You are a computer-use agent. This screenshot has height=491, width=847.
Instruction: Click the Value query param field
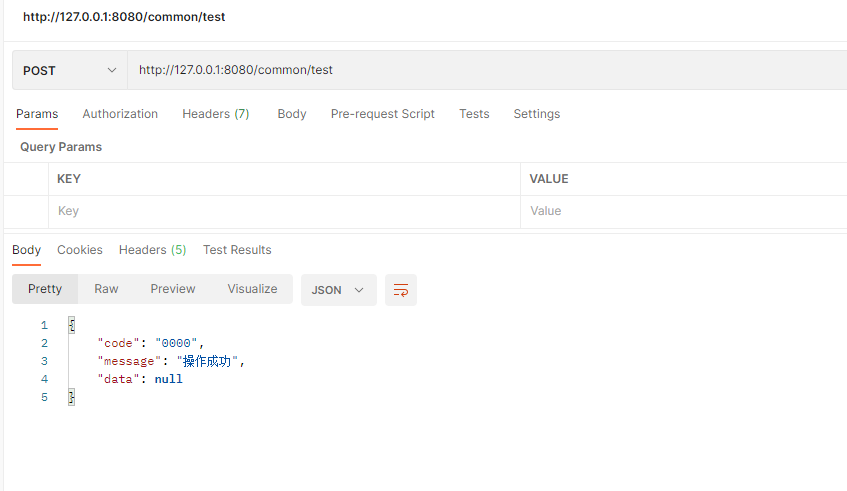click(x=684, y=211)
